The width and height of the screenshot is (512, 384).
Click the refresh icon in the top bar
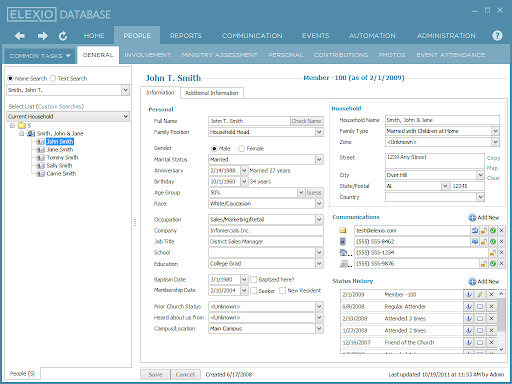(x=63, y=36)
